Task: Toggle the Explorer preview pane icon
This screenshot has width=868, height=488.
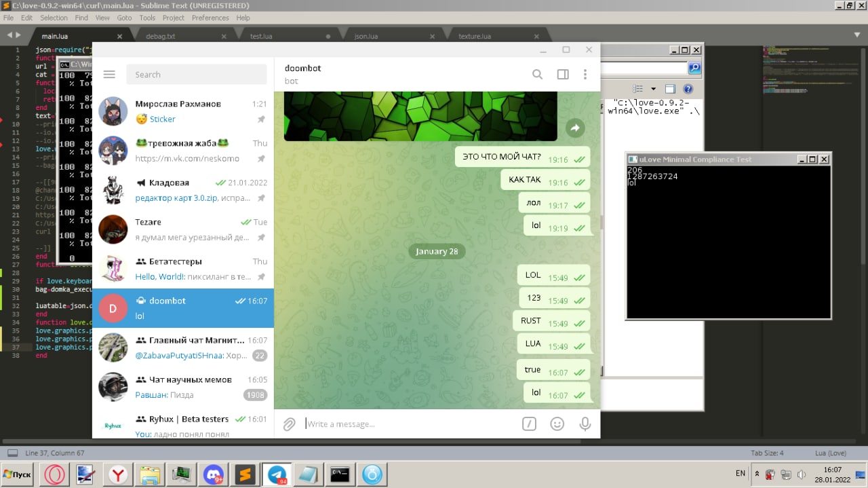Action: [x=670, y=89]
